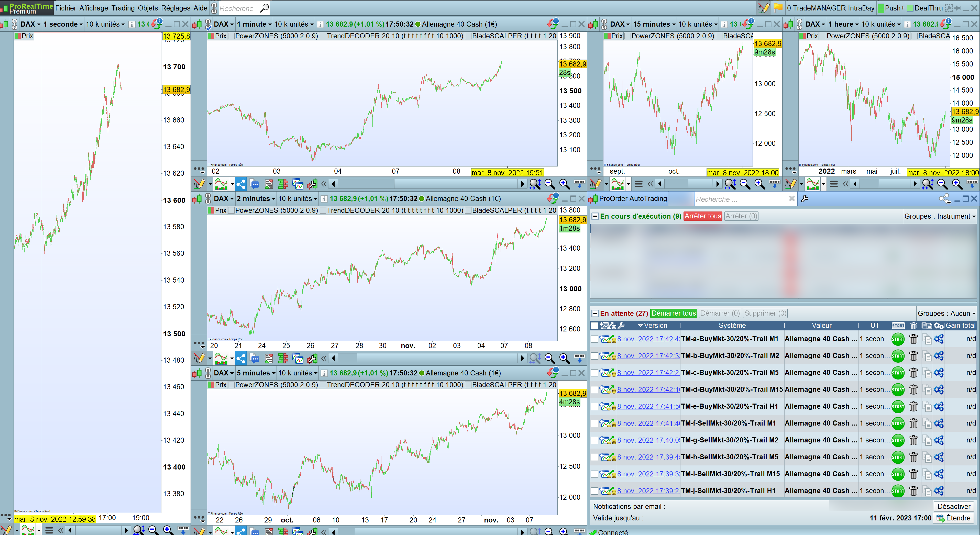980x535 pixels.
Task: Check the box for TM-f-SellMkt-30/20%-Trail M1
Action: coord(594,423)
